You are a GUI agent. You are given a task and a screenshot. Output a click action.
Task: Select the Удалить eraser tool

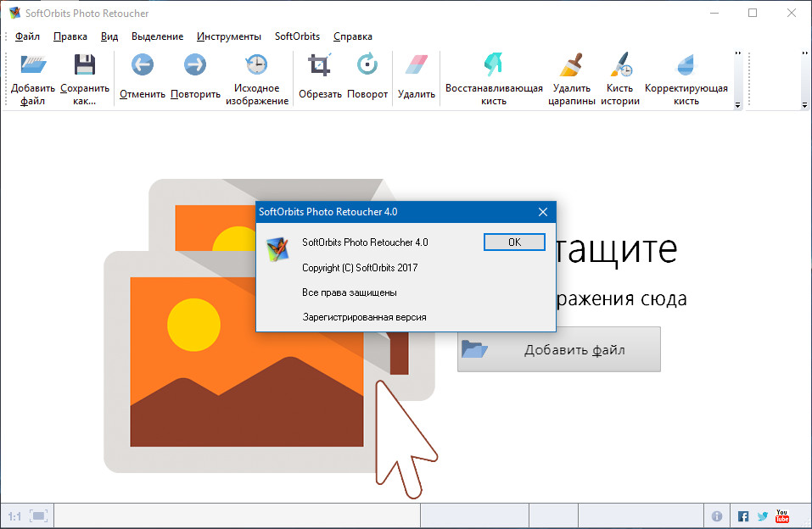pos(417,66)
